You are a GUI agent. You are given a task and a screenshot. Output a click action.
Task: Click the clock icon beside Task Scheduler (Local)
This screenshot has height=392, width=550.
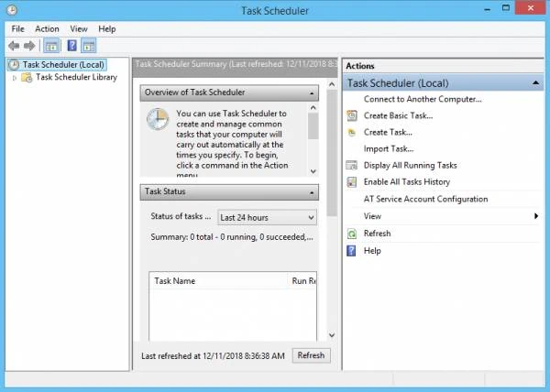[14, 65]
